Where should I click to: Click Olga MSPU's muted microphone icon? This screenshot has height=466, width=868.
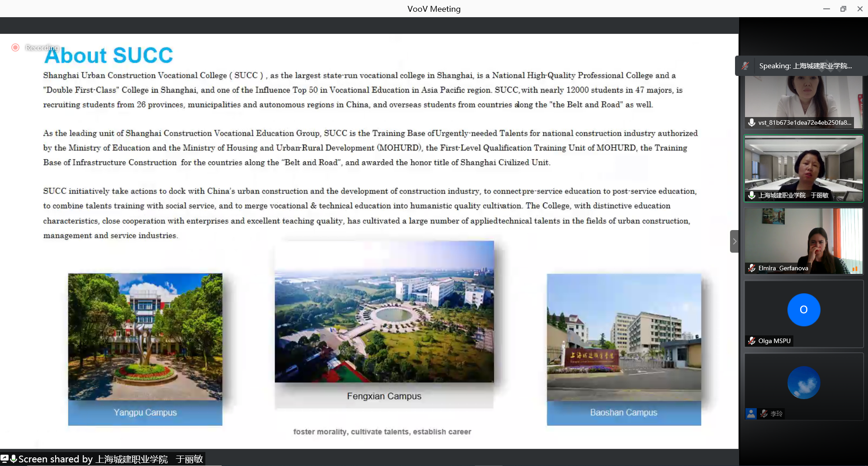(751, 341)
